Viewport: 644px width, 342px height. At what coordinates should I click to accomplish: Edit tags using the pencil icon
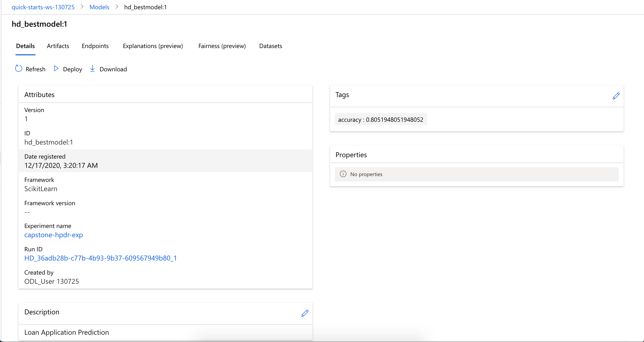[616, 96]
